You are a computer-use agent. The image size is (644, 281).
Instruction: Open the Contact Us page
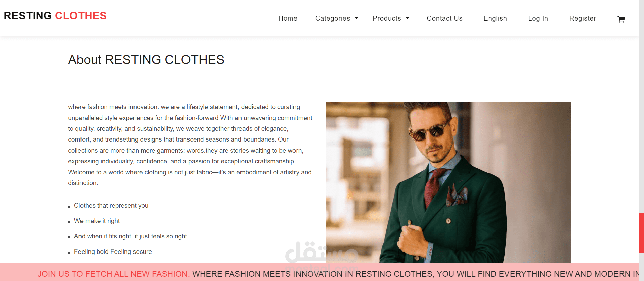coord(444,18)
